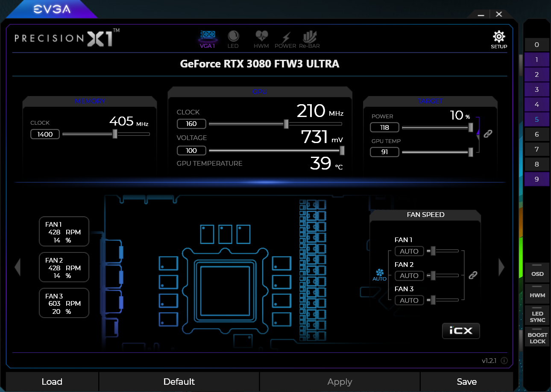The image size is (551, 392).
Task: Select profile slot 7
Action: tap(537, 149)
